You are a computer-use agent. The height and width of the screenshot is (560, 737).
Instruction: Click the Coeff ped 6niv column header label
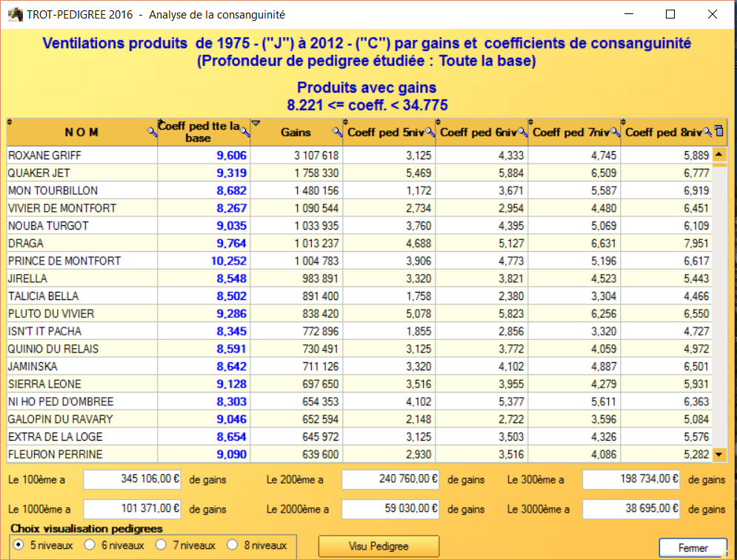[x=478, y=133]
